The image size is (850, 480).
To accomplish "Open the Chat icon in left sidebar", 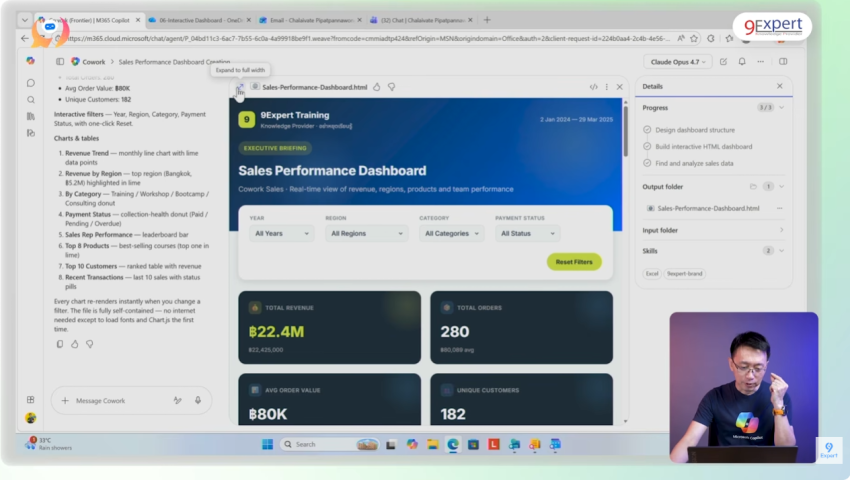I will coord(31,83).
